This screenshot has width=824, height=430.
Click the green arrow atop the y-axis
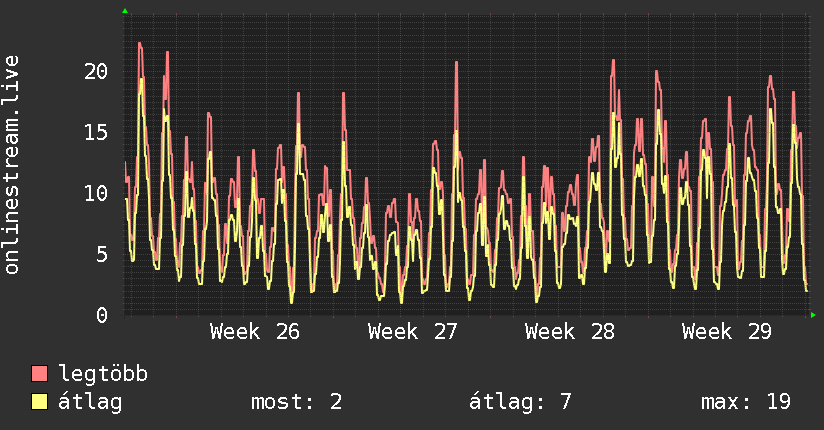(x=125, y=11)
